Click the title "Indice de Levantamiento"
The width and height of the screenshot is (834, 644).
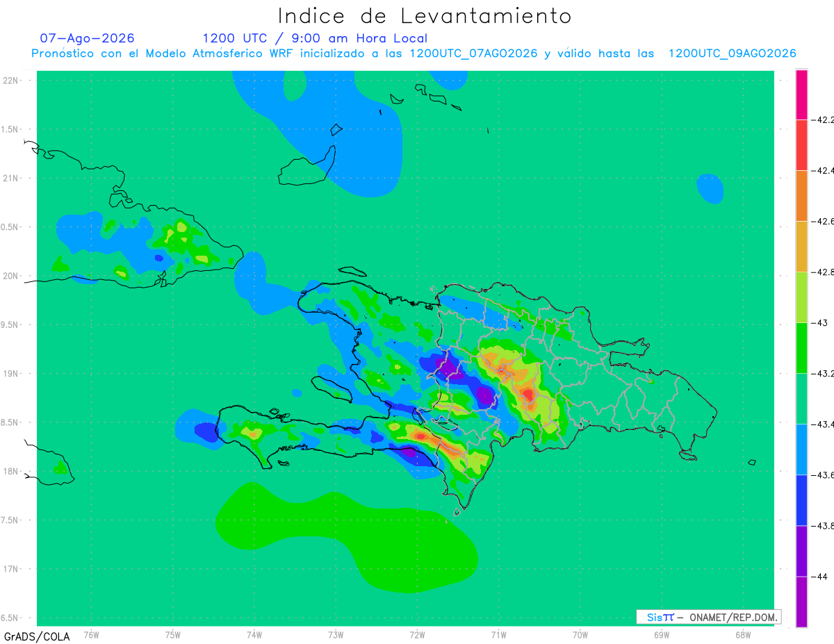tap(425, 15)
